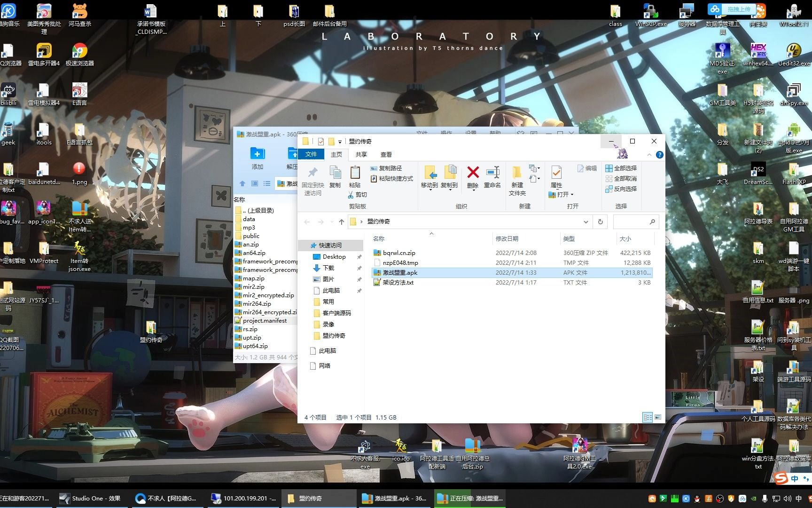812x508 pixels.
Task: Click the up-folder arrow in 360压缩 window
Action: 242,183
